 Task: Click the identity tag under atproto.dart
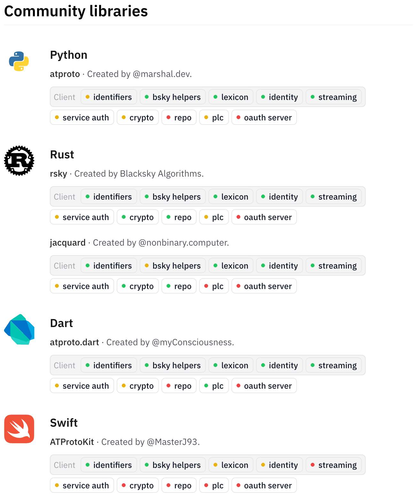pos(279,365)
